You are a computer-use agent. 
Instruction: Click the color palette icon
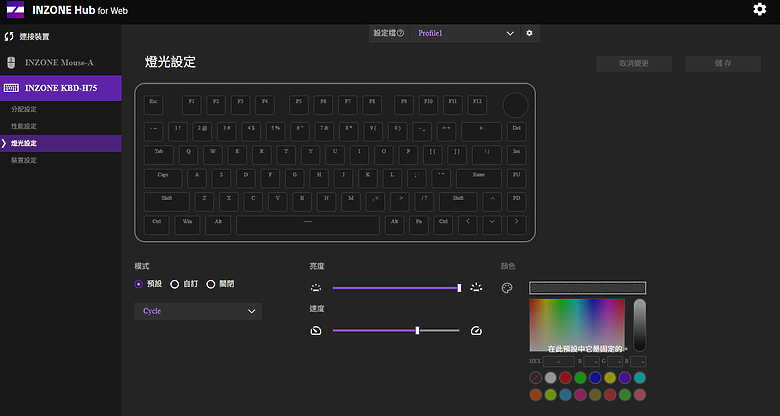507,288
